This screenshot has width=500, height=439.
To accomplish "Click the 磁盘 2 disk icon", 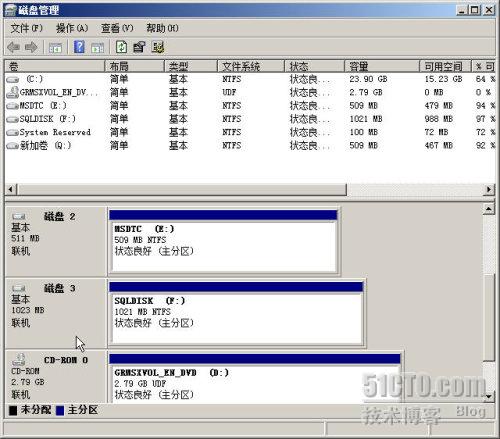I will [19, 217].
